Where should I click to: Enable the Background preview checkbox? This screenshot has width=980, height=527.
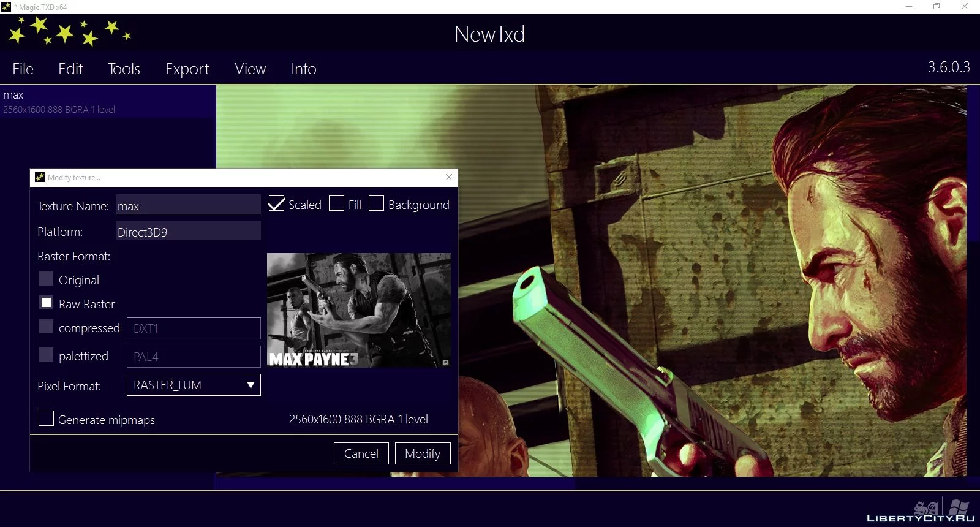click(376, 203)
